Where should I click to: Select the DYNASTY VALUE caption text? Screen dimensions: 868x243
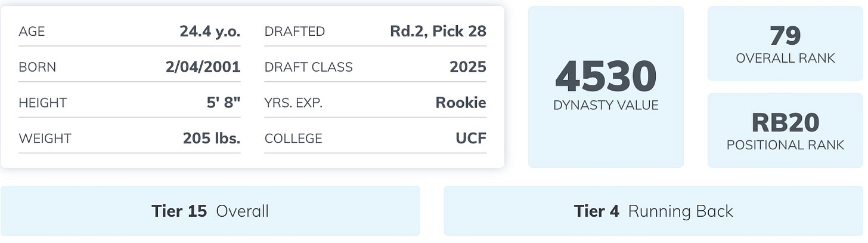tap(606, 105)
